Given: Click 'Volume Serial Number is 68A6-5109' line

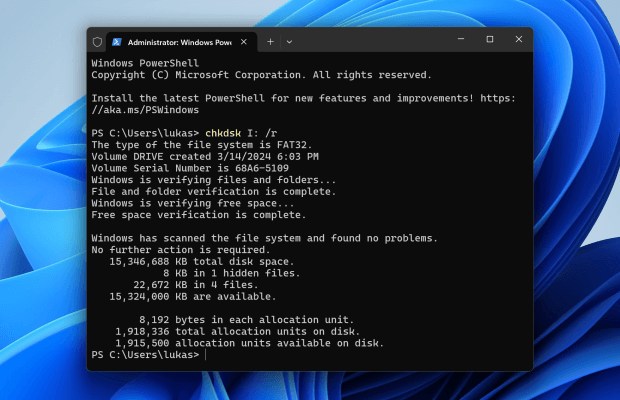Looking at the screenshot, I should [190, 168].
